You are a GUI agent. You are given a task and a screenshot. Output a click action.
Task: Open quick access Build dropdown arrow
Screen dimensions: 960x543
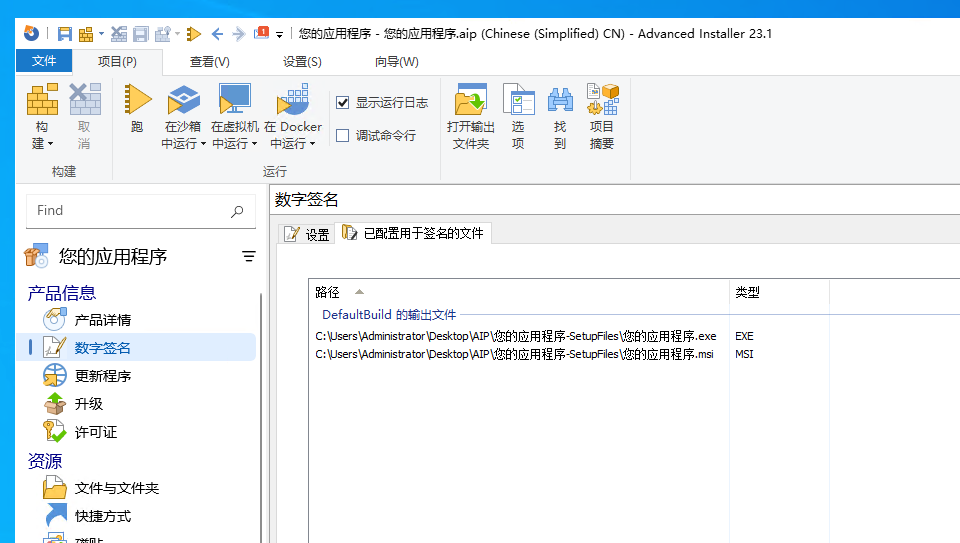click(101, 34)
